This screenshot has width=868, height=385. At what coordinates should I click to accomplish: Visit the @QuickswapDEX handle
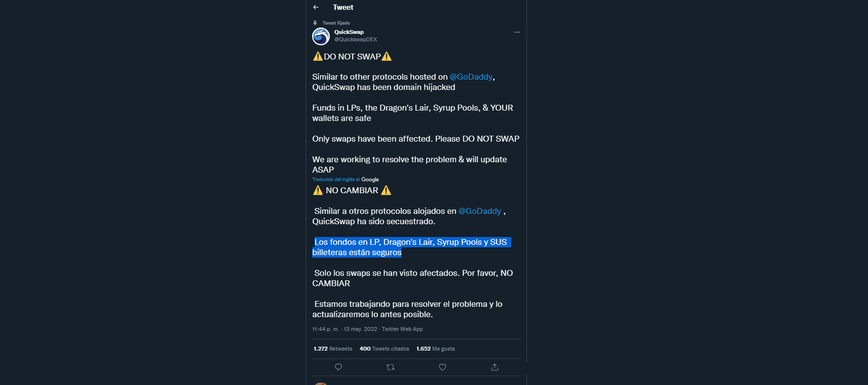click(355, 39)
